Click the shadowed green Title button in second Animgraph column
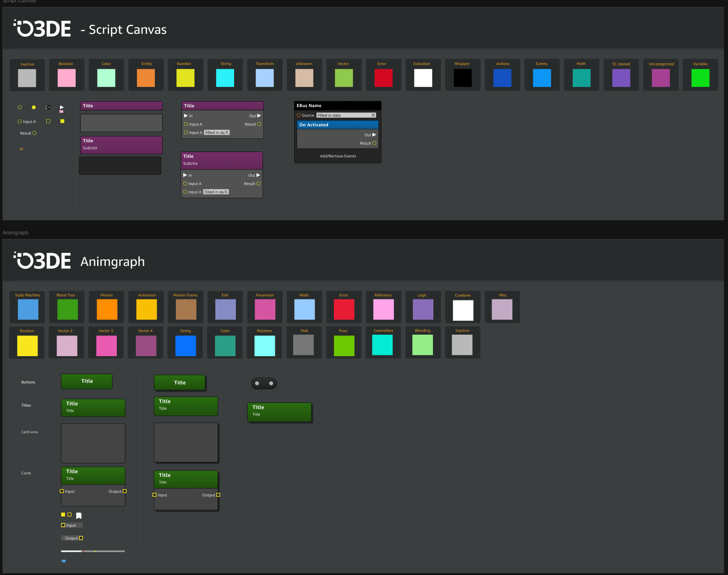This screenshot has width=728, height=575. (x=180, y=383)
